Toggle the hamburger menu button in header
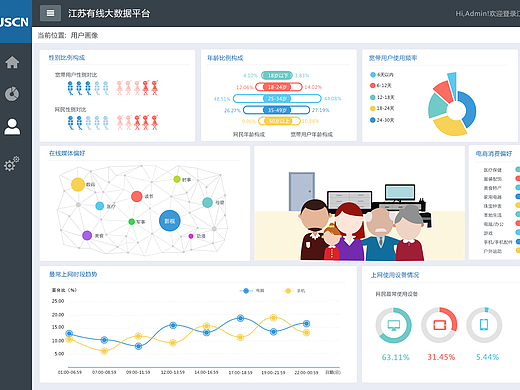Image resolution: width=520 pixels, height=390 pixels. click(50, 13)
